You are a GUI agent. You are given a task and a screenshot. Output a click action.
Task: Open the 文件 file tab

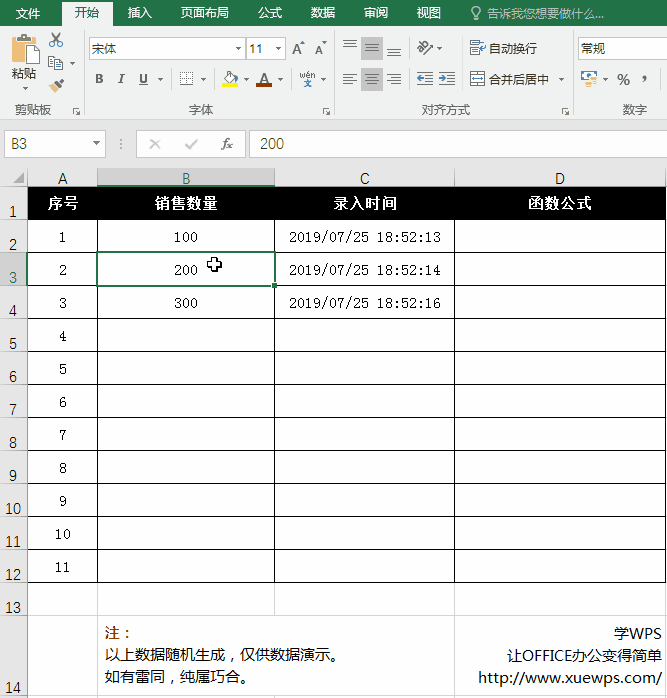pos(28,13)
